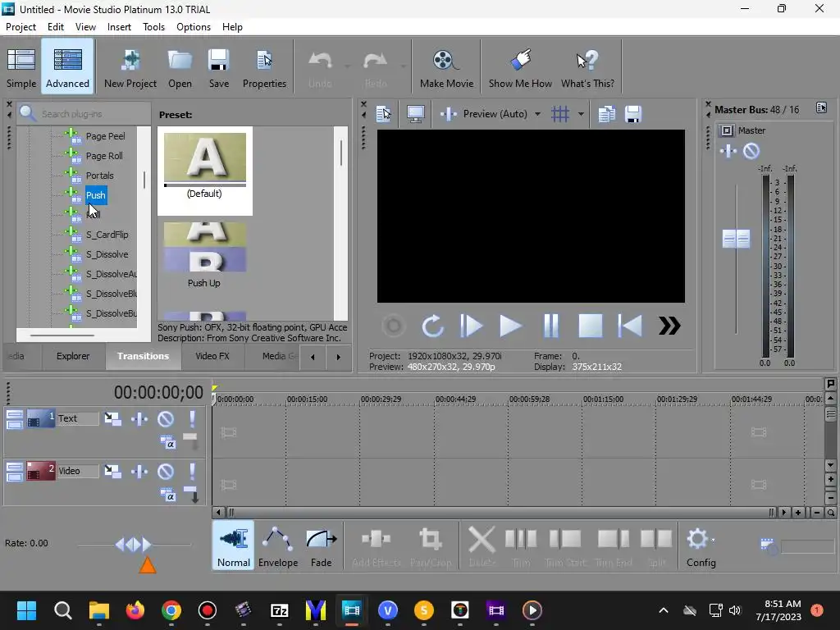Create a New Project
Image resolution: width=840 pixels, height=630 pixels.
(130, 68)
